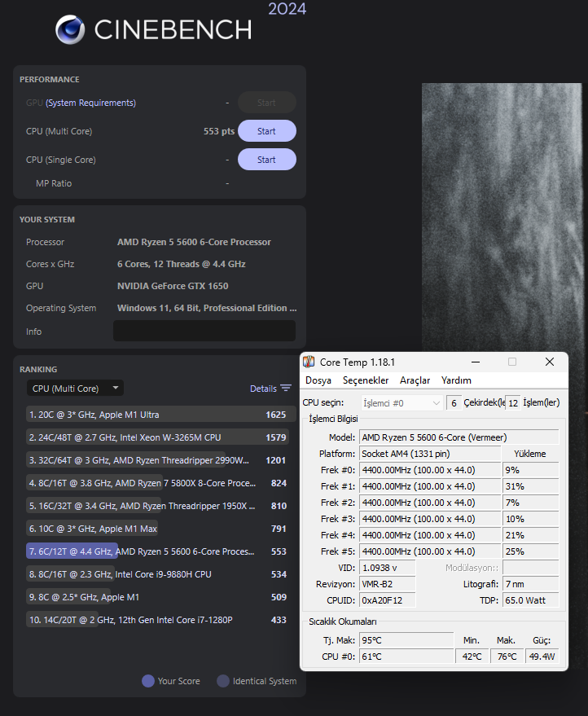
Task: Click the Identical System legend circle
Action: (x=223, y=681)
